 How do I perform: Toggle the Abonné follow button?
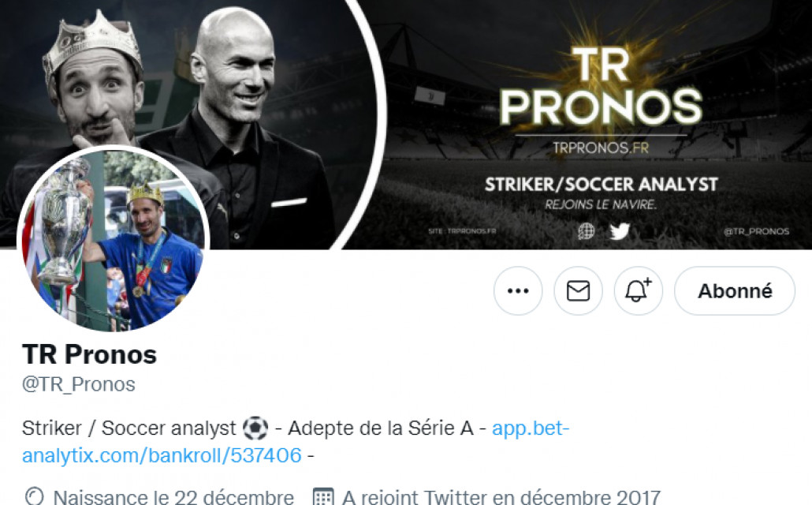click(x=734, y=291)
